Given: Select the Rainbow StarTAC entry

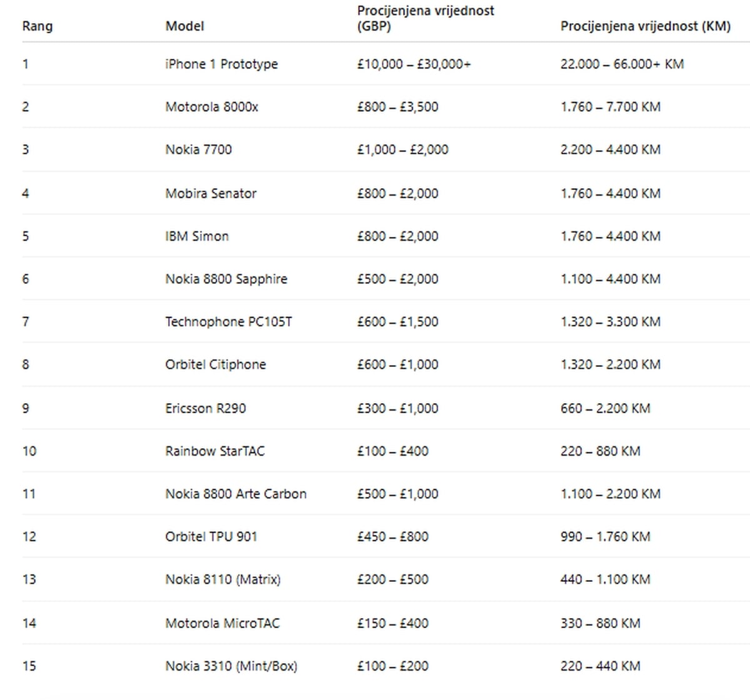Looking at the screenshot, I should pos(214,451).
